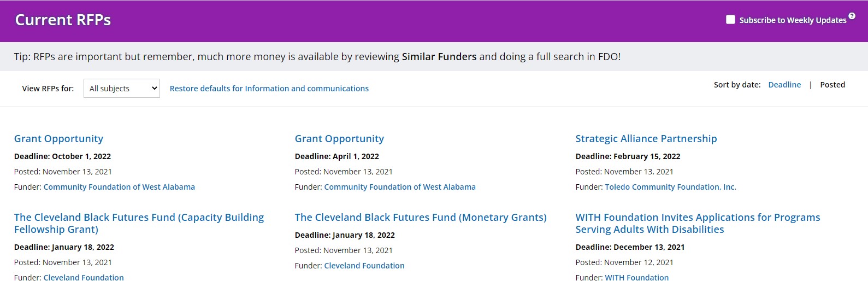868x281 pixels.
Task: Open Cleveland Foundation funder under Monetary Grants
Action: click(364, 266)
